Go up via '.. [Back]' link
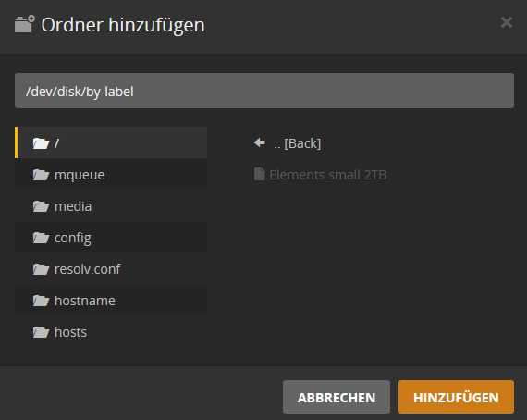Viewport: 527px width, 420px height. (x=298, y=143)
